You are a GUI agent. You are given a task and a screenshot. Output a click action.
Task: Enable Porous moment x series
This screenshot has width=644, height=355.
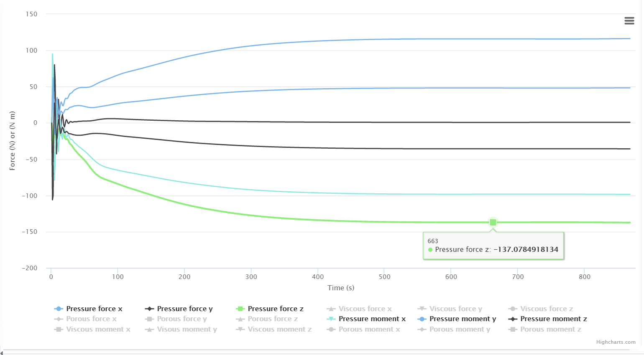(x=369, y=330)
